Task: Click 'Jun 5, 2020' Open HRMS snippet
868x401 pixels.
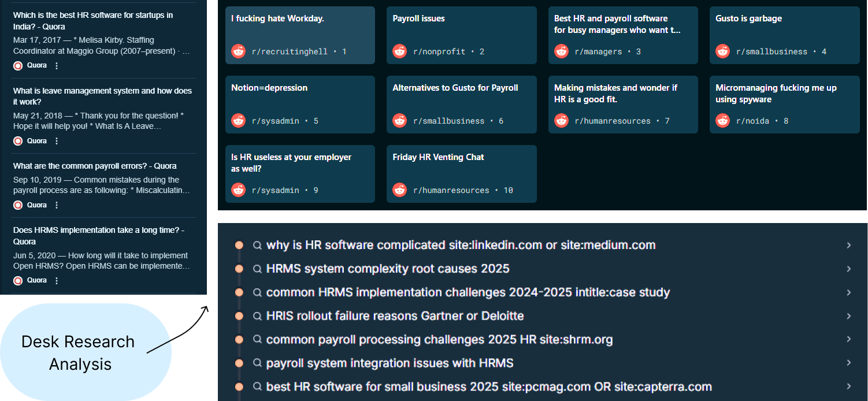Action: pyautogui.click(x=102, y=261)
